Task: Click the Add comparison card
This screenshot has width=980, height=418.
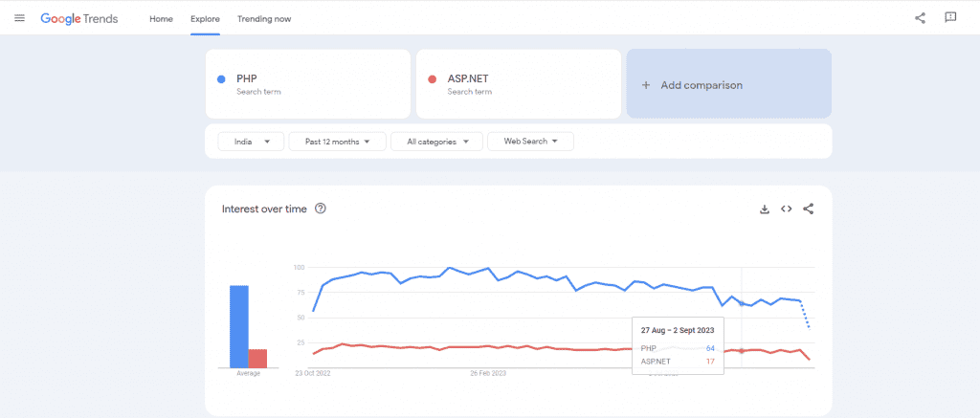Action: pos(728,84)
